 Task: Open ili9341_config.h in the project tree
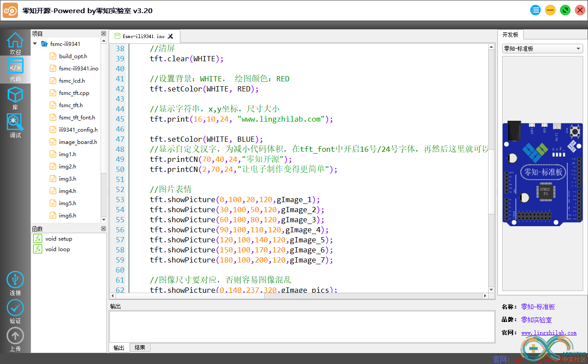click(x=78, y=129)
